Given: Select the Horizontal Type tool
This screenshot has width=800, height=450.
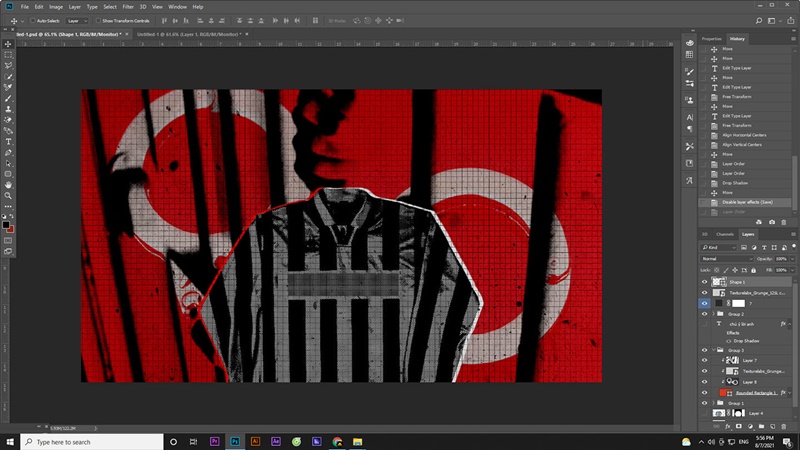Looking at the screenshot, I should pos(8,142).
